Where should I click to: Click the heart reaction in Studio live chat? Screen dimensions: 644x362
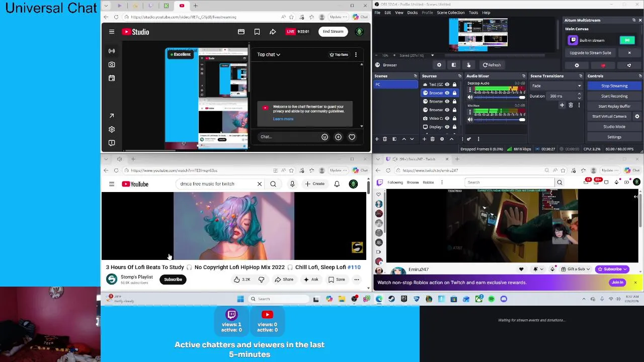click(352, 137)
